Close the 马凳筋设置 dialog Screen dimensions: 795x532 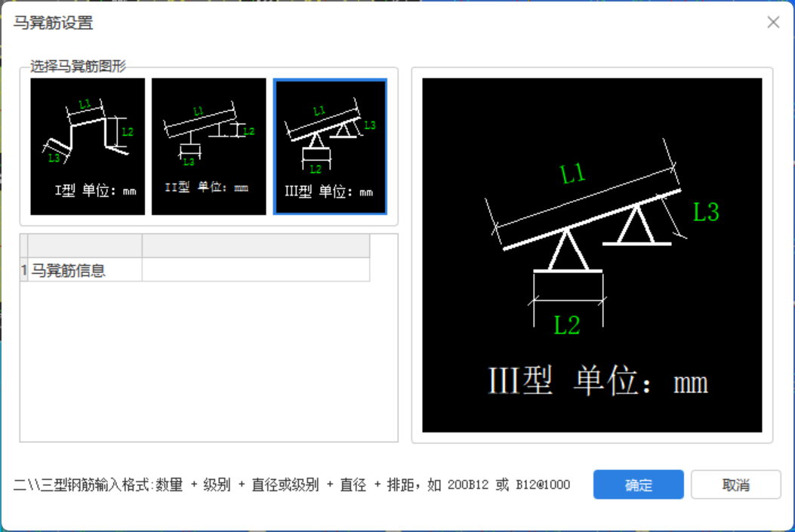773,23
